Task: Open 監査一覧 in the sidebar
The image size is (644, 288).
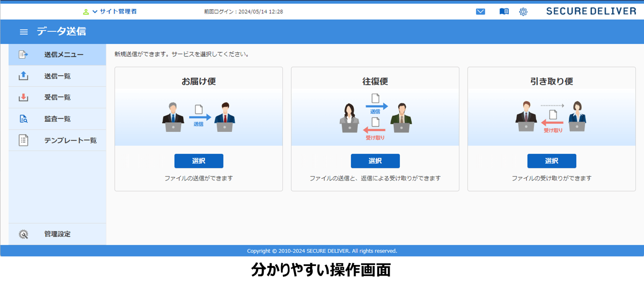Action: (57, 119)
